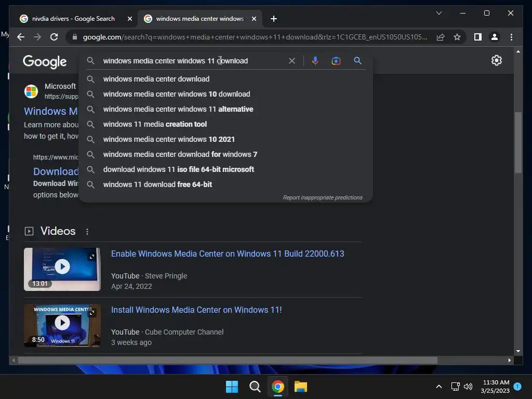The image size is (532, 399).
Task: Open a new browser tab
Action: click(x=273, y=19)
